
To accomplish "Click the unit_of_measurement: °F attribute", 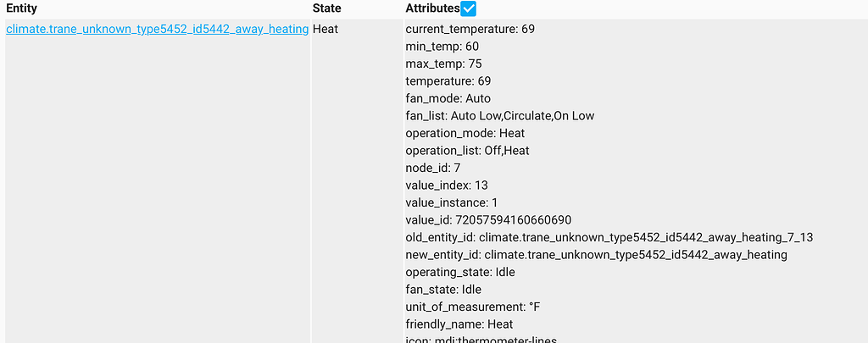I will [471, 307].
